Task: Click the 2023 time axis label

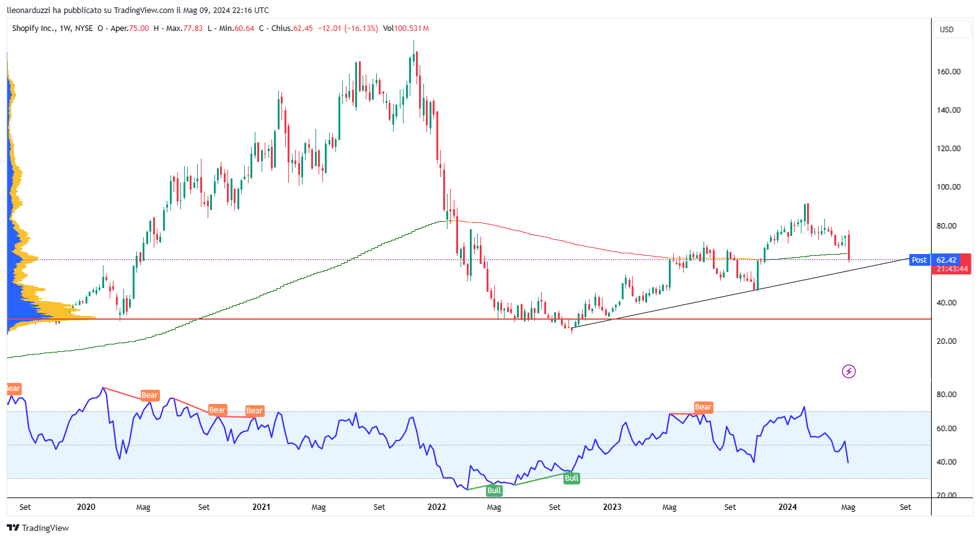Action: click(x=612, y=507)
